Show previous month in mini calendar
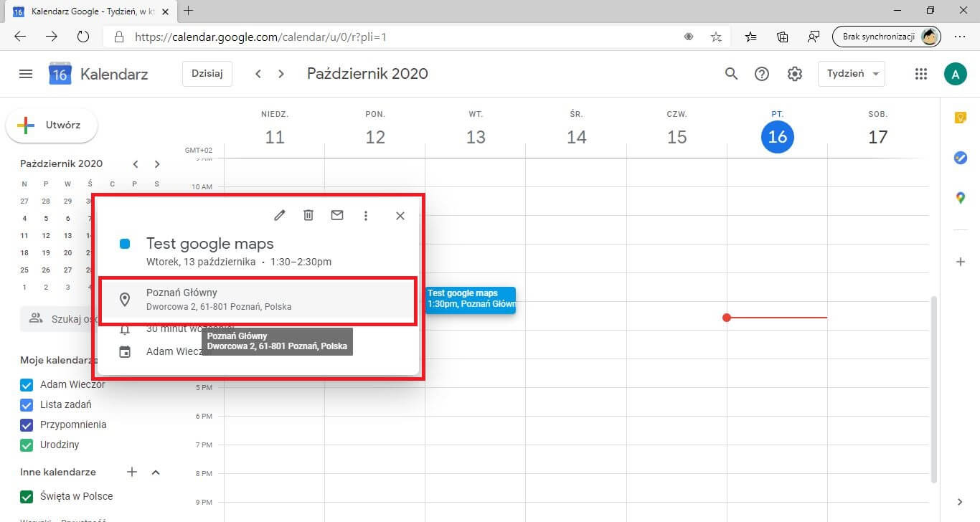Screen dimensions: 980x522 coord(136,164)
